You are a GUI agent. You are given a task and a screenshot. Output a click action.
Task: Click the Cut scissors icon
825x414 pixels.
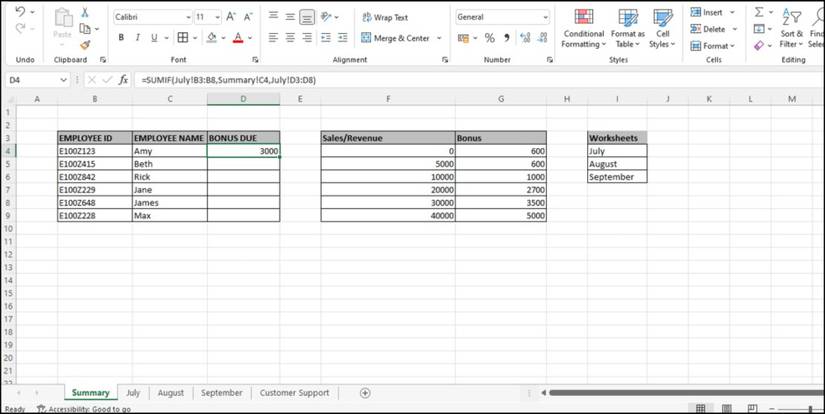point(85,13)
